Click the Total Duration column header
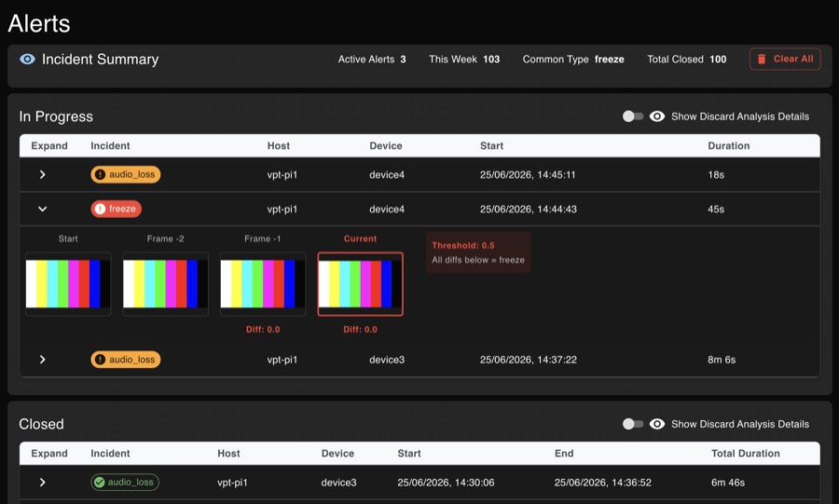Viewport: 839px width, 504px height. coord(746,453)
